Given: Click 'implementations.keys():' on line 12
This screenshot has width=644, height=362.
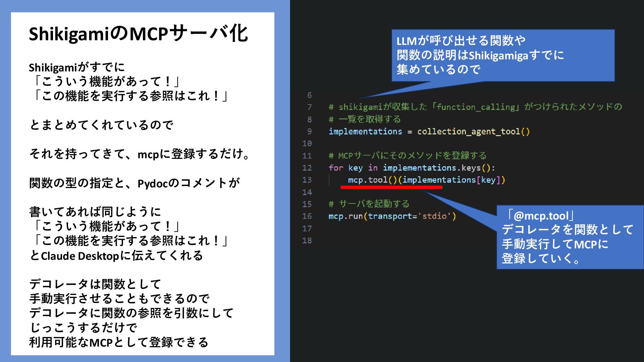Looking at the screenshot, I should [439, 168].
